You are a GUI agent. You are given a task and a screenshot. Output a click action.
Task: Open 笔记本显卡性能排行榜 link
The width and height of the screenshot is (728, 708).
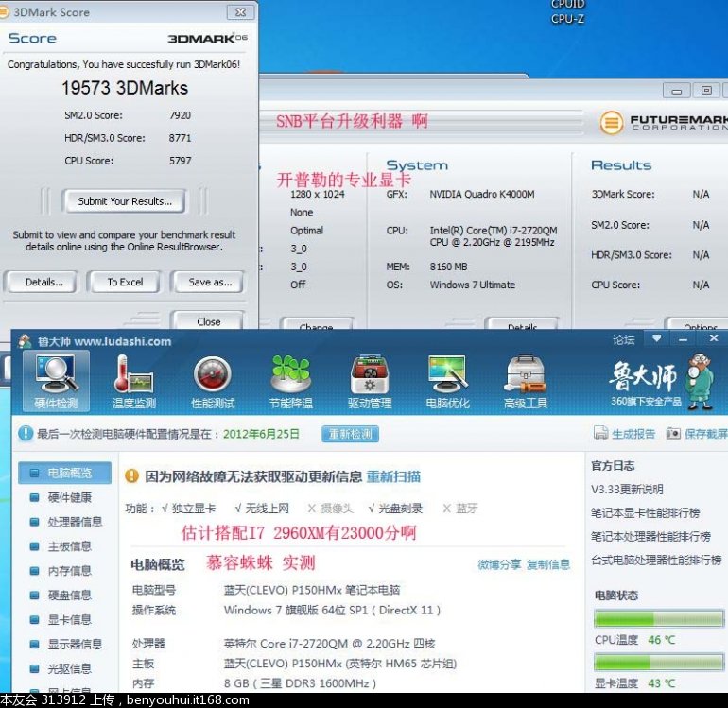646,513
